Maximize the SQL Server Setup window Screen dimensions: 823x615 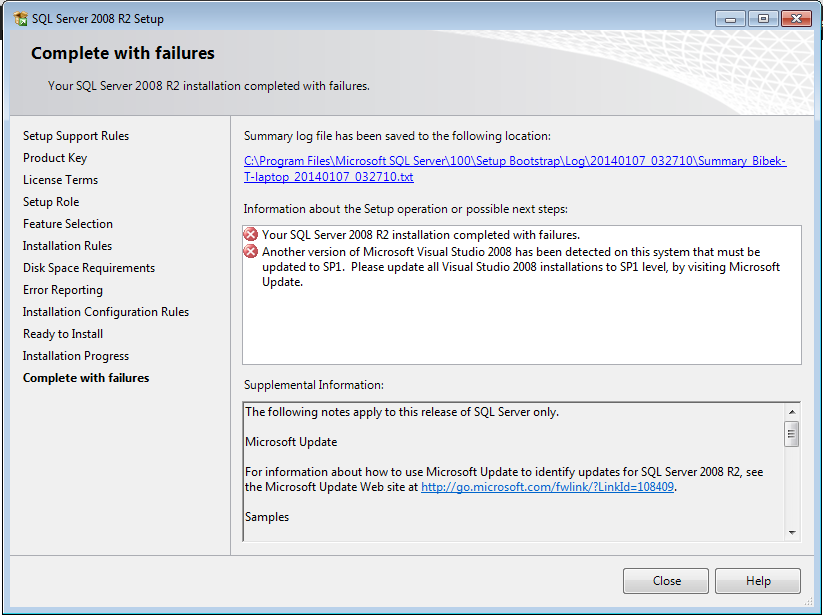pyautogui.click(x=763, y=19)
